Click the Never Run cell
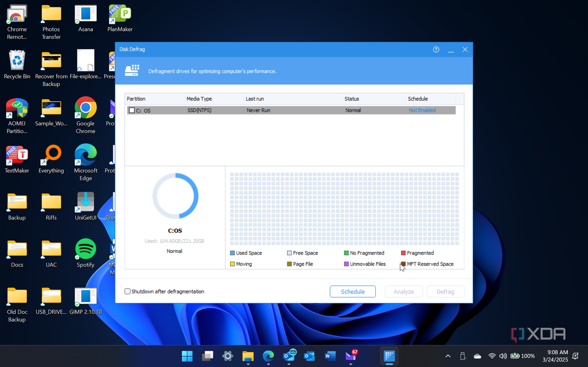Viewport: 588px width, 367px height. click(258, 110)
